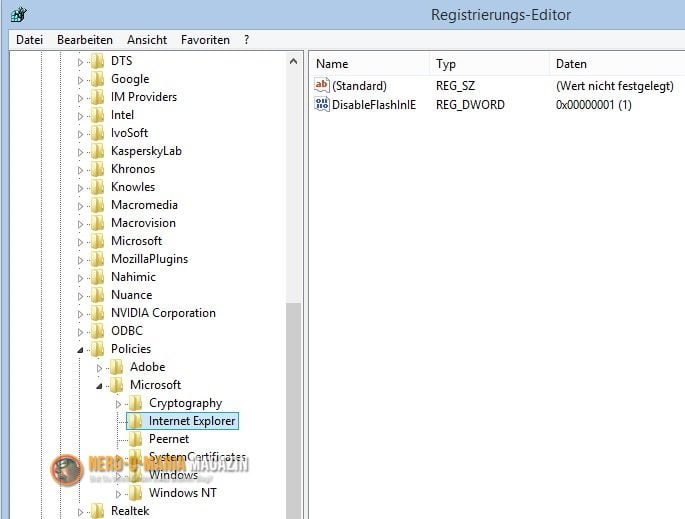Click the Windows NT folder icon
The width and height of the screenshot is (685, 519).
(x=136, y=492)
